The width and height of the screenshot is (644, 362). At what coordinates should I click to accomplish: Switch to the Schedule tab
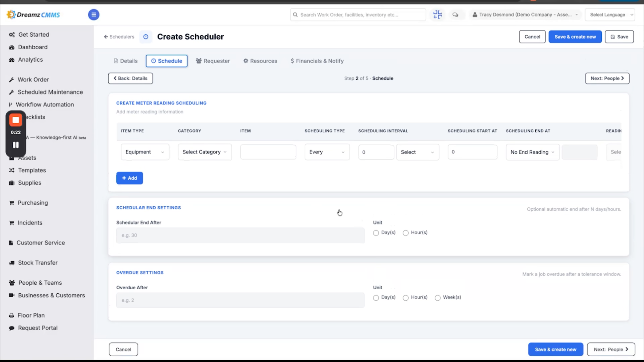click(167, 61)
